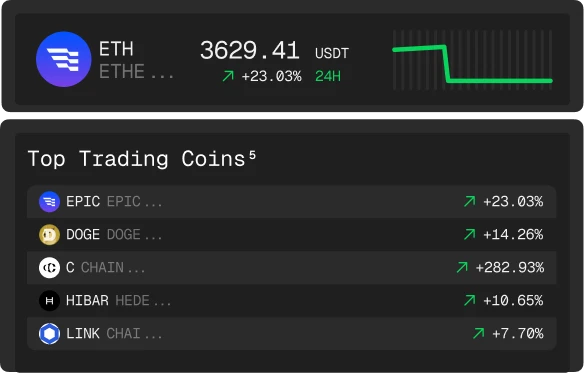Click the 24H timeframe label
584x373 pixels.
(328, 76)
